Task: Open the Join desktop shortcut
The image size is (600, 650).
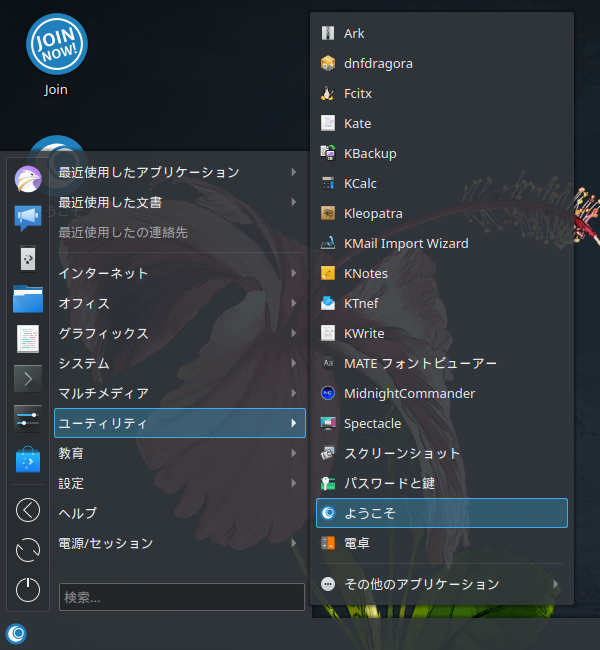Action: click(56, 55)
